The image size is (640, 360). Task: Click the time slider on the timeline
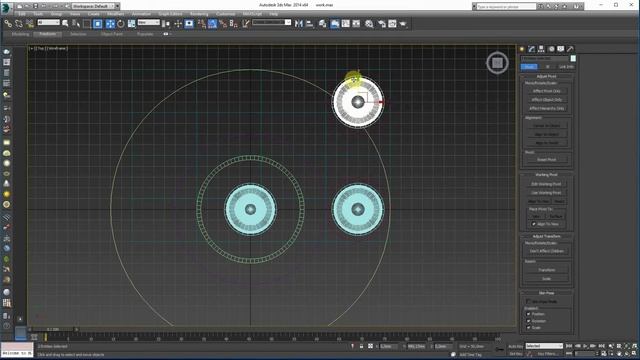pos(53,329)
